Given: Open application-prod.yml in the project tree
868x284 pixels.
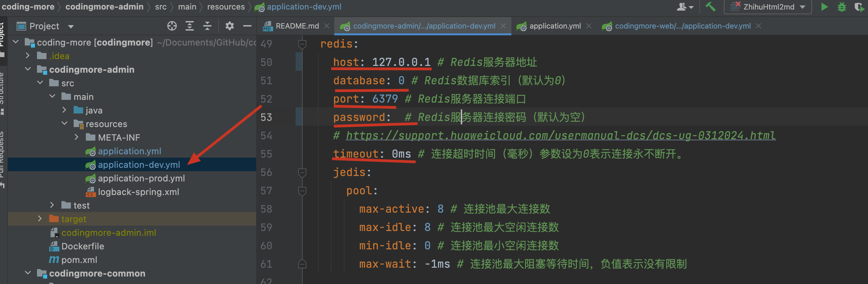Looking at the screenshot, I should [141, 178].
